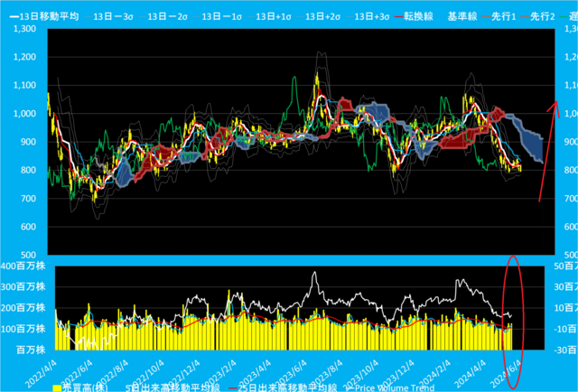Click the 100百万株 volume axis label

point(24,329)
